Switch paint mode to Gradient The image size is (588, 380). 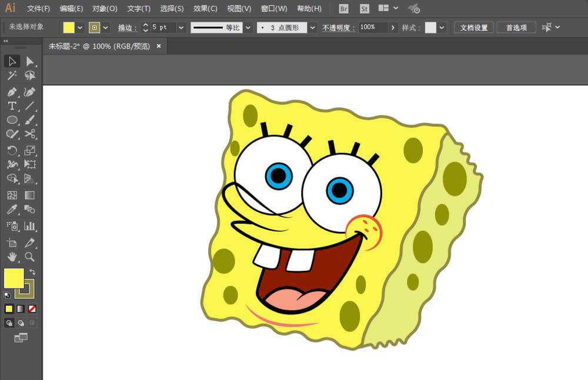pos(21,309)
